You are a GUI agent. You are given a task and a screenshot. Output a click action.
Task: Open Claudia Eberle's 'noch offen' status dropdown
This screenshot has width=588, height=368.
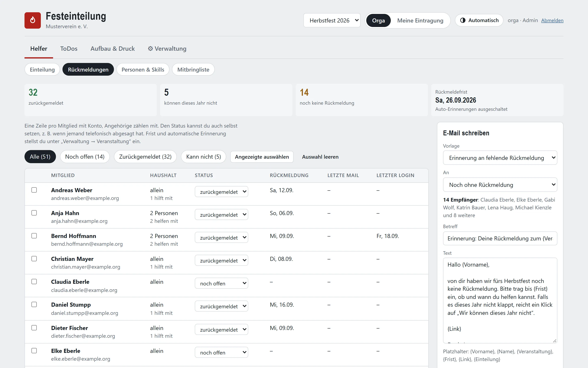click(221, 283)
